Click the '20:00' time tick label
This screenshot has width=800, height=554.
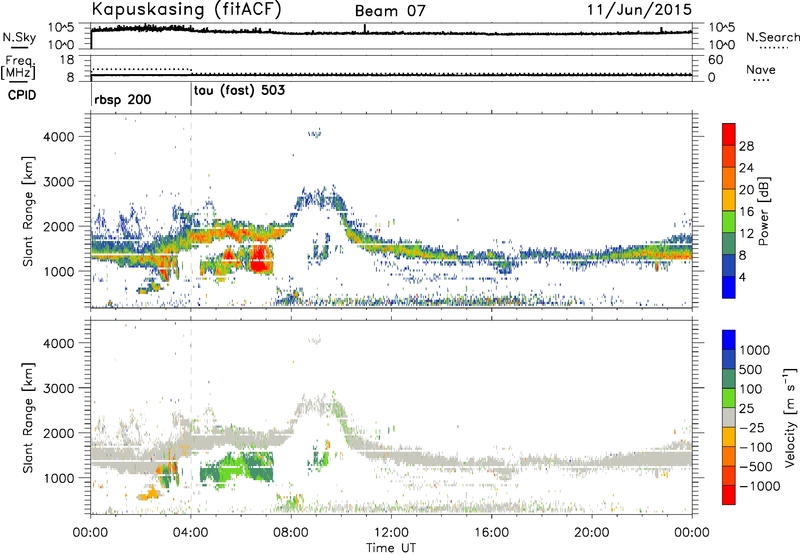(591, 533)
